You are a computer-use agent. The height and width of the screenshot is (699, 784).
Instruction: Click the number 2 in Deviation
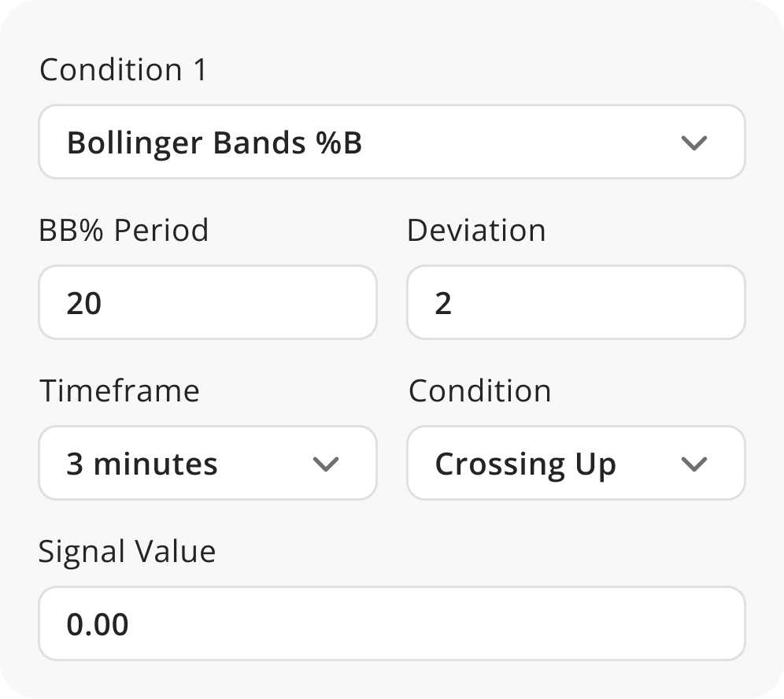[x=443, y=302]
